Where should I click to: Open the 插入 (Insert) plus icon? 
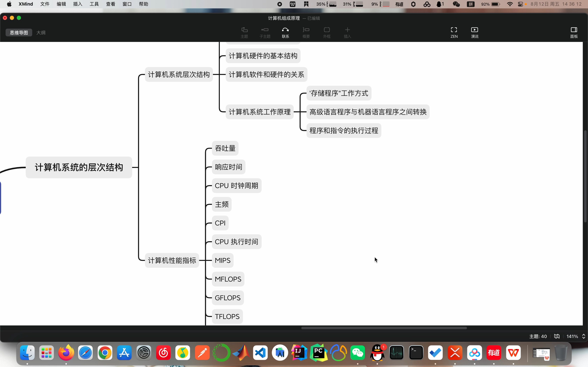click(347, 32)
